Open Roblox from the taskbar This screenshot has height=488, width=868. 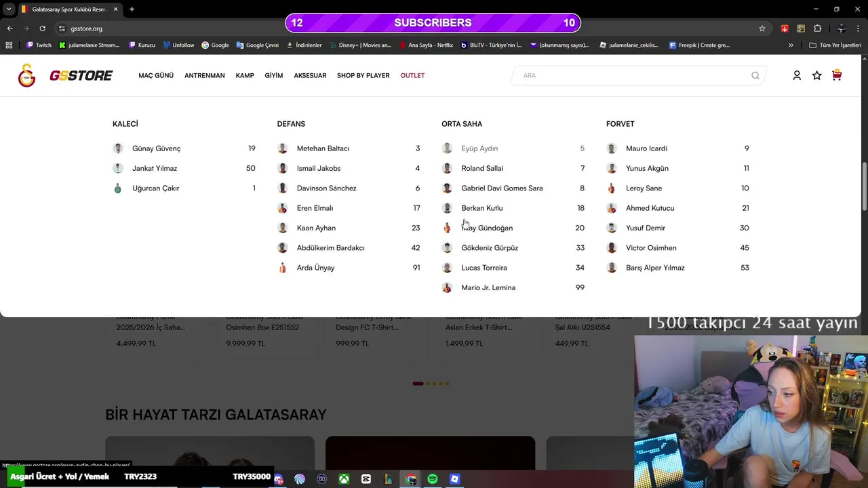click(x=454, y=479)
